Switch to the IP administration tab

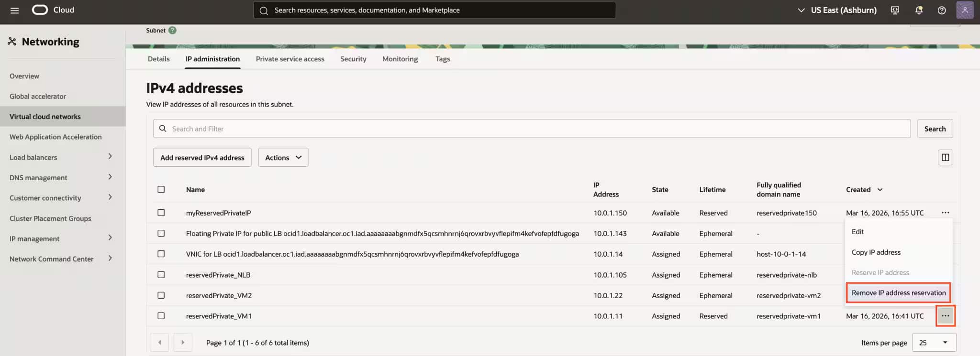click(x=212, y=59)
